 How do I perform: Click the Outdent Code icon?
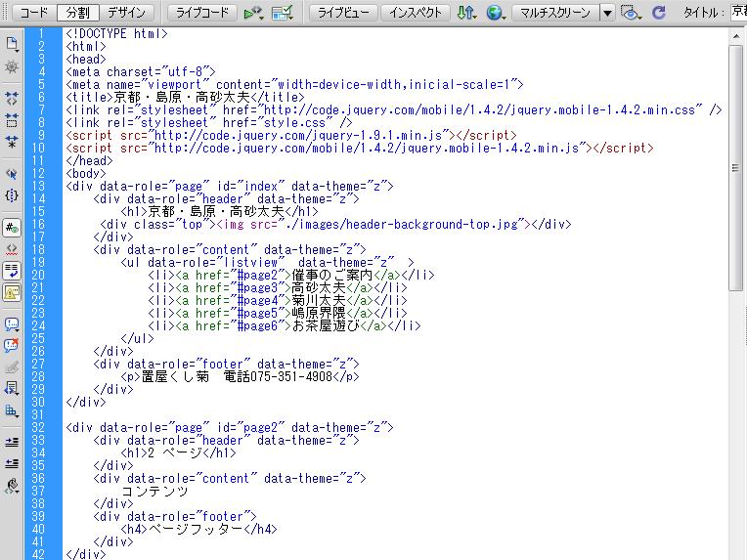[x=12, y=463]
